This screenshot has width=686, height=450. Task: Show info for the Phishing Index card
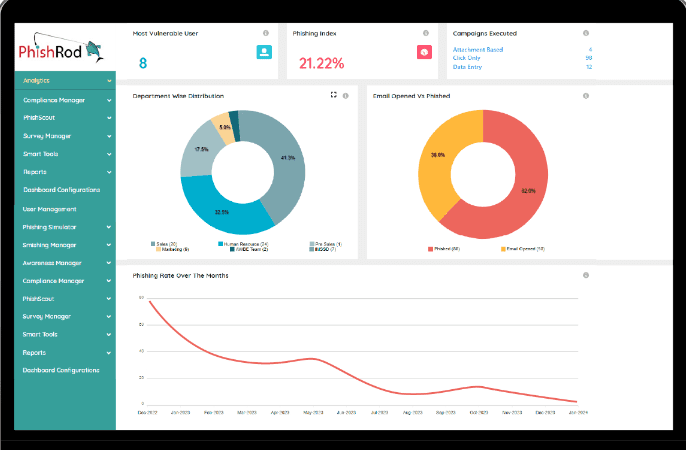(425, 33)
